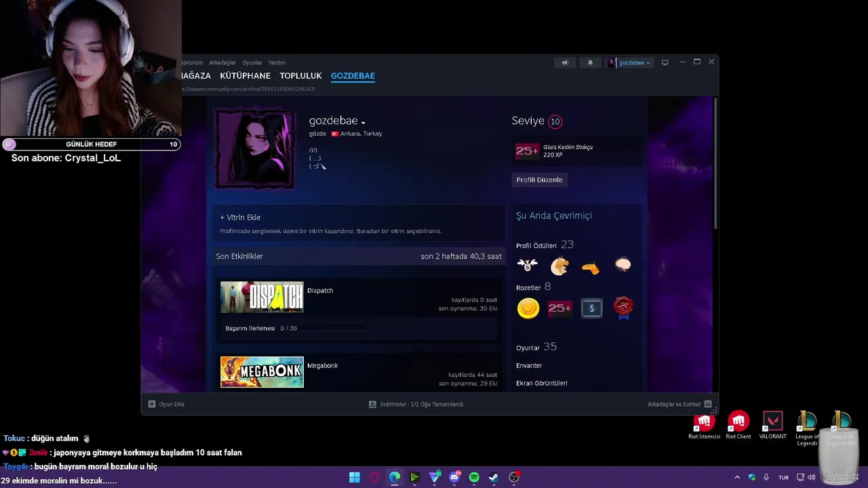The image size is (868, 488).
Task: Switch the TUR keyboard language indicator
Action: 783,477
